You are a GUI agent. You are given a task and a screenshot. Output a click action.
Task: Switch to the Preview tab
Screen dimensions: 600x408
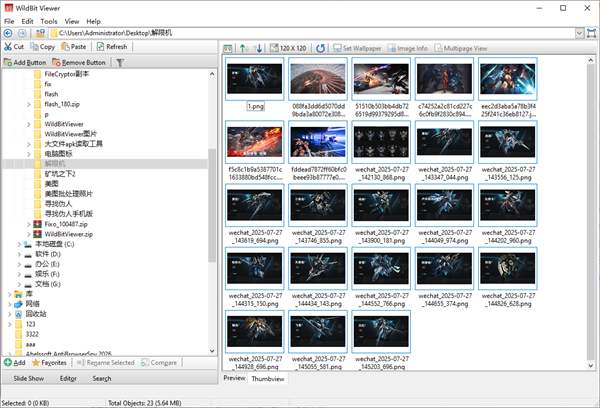point(234,379)
